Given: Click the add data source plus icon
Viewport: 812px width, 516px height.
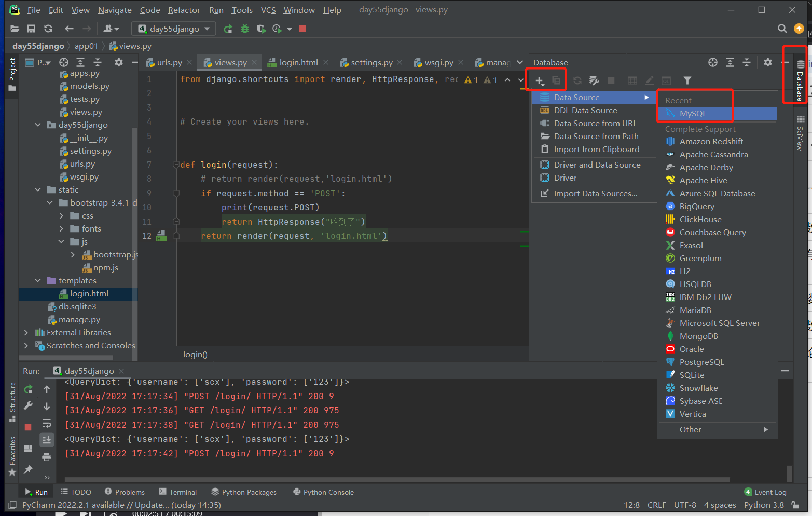Looking at the screenshot, I should coord(540,80).
